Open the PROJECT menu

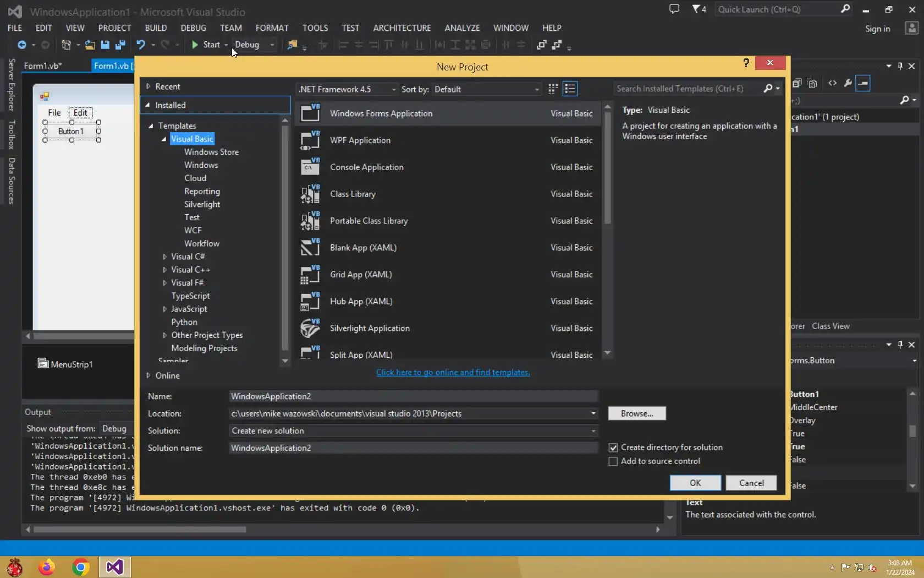[114, 28]
